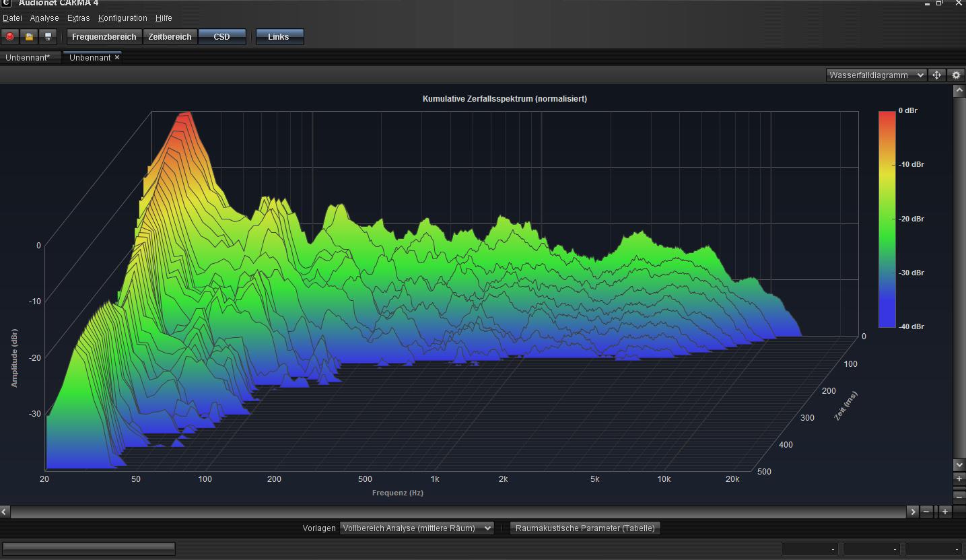Image resolution: width=966 pixels, height=560 pixels.
Task: Expand the Vorlagen template dropdown
Action: [x=416, y=528]
